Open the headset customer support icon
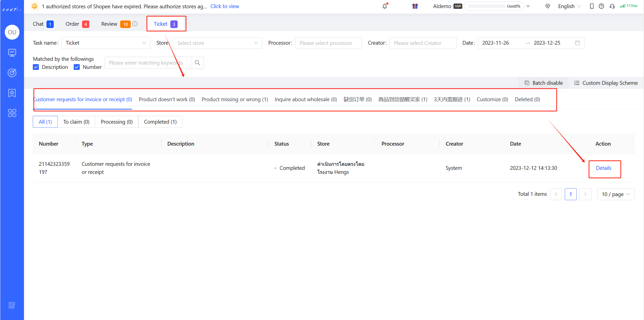 (612, 6)
